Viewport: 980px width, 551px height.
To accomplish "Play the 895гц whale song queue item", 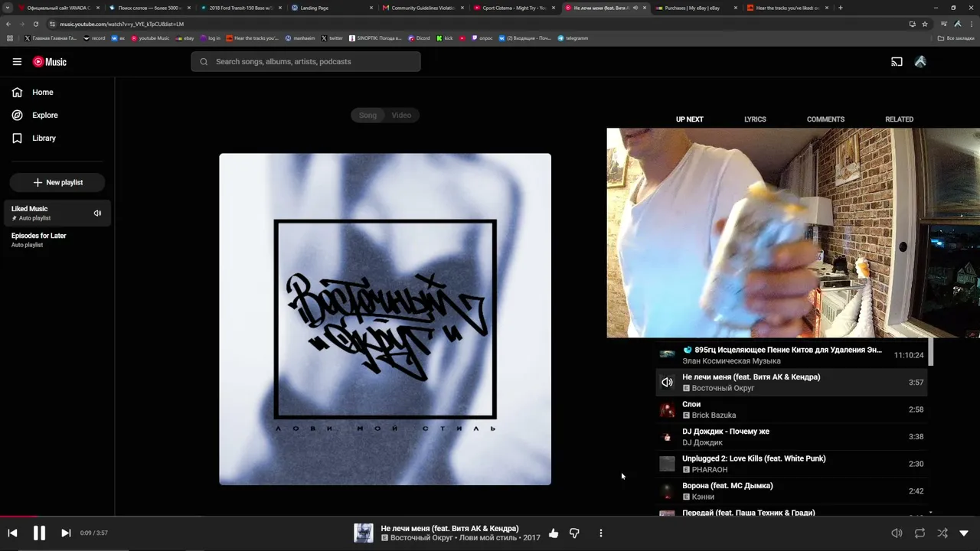I will tap(791, 355).
